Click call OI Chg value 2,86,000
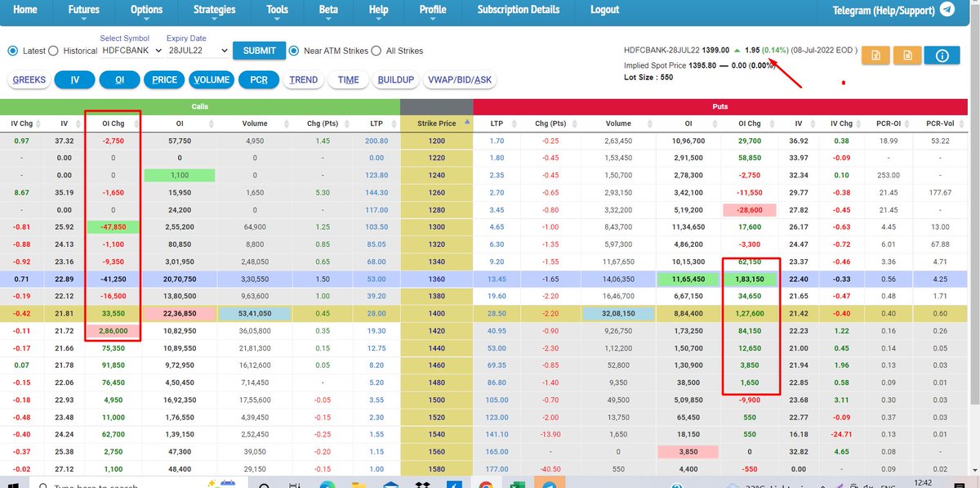This screenshot has width=980, height=488. point(112,331)
